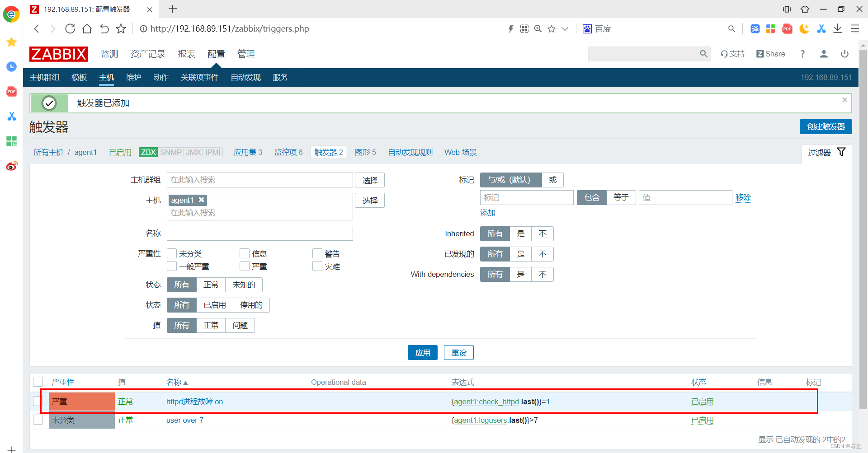Click the Zabbix search magnifier icon
The width and height of the screenshot is (868, 453).
point(703,54)
